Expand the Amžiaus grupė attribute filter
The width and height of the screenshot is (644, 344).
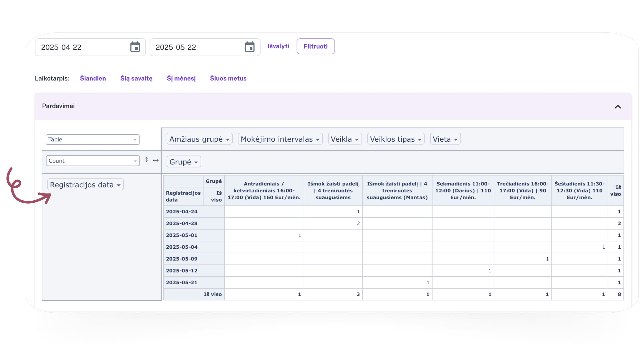pos(227,140)
